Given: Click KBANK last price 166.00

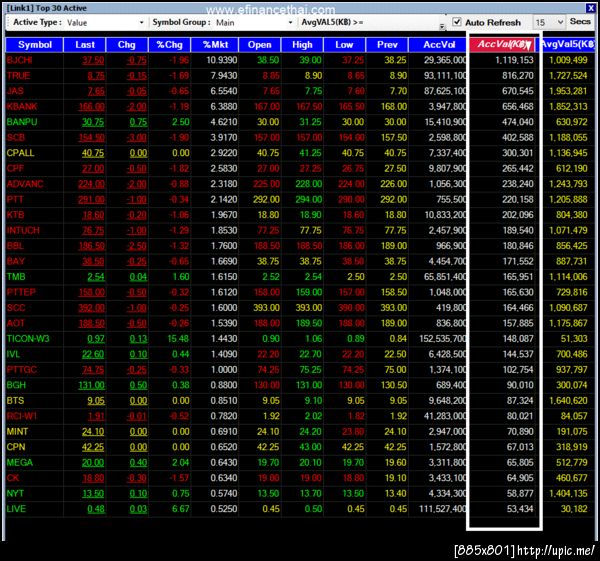Looking at the screenshot, I should (91, 107).
